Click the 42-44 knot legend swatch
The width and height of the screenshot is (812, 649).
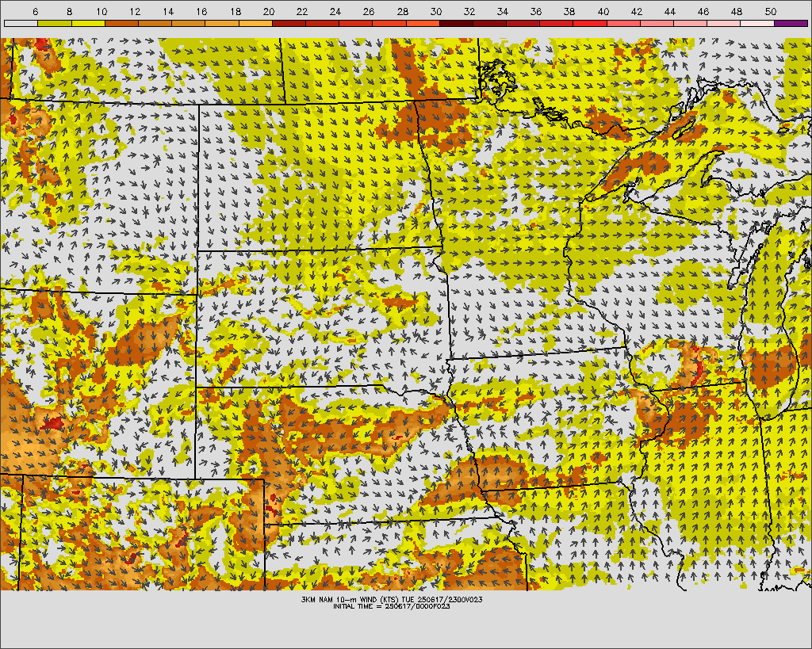pos(657,23)
